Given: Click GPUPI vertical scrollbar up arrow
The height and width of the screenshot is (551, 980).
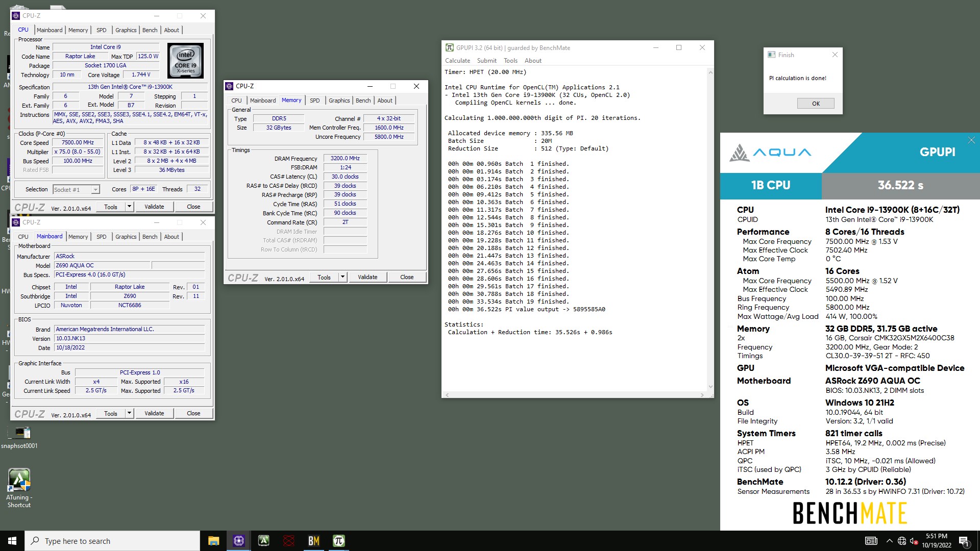Looking at the screenshot, I should point(710,72).
